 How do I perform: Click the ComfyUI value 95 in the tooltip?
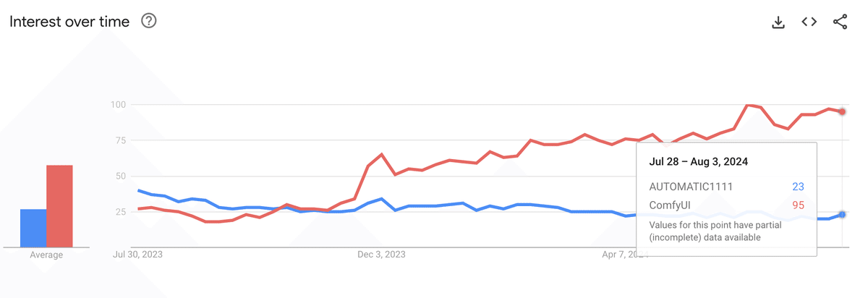798,205
